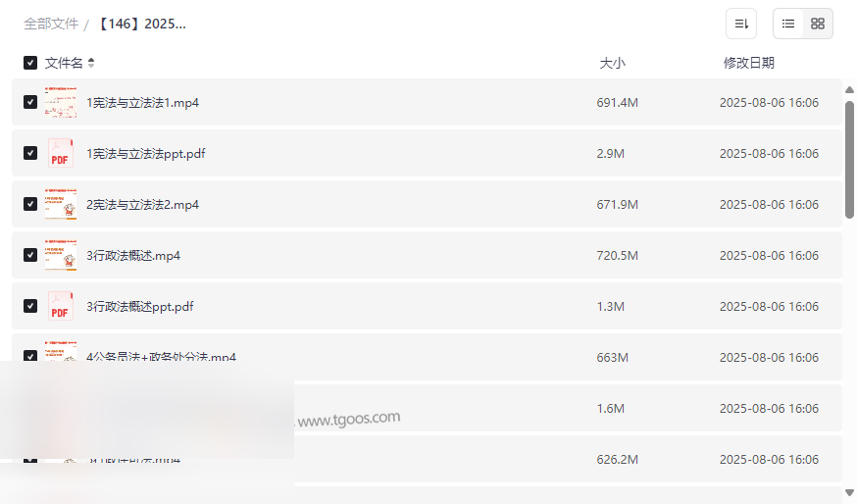Click the PDF icon for 1宪法与立法法ppt.pdf
The image size is (857, 504).
coord(61,154)
